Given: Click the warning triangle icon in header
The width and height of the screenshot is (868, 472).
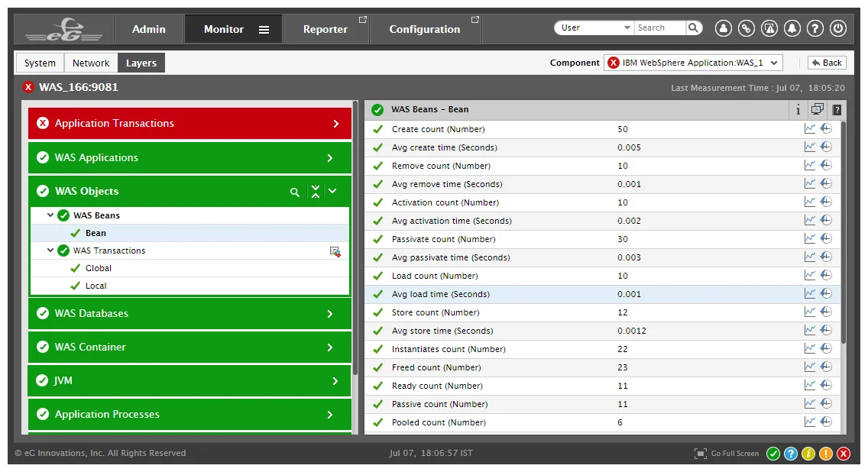Looking at the screenshot, I should coord(769,28).
